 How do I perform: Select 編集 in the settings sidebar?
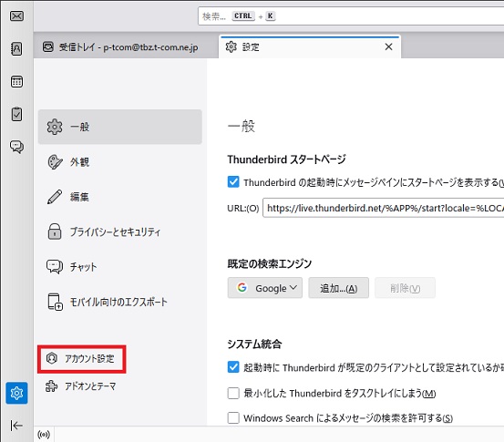(120, 197)
